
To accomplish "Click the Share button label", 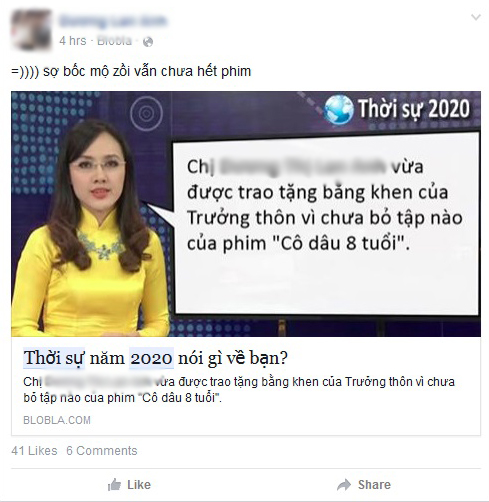I will coord(374,485).
